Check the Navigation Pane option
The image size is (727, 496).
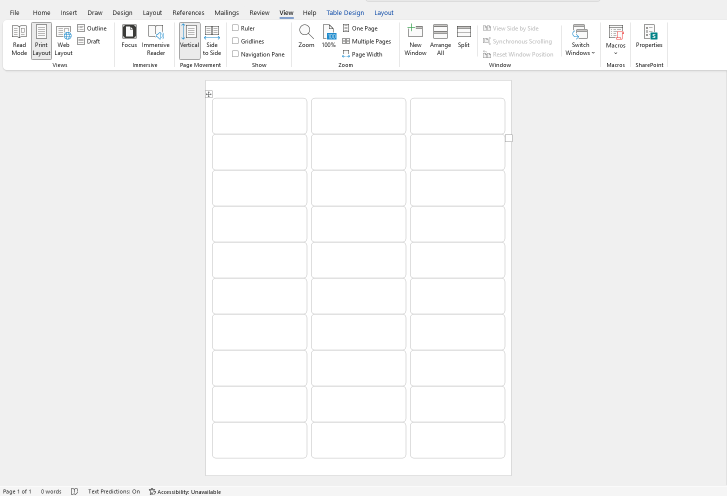coord(236,54)
